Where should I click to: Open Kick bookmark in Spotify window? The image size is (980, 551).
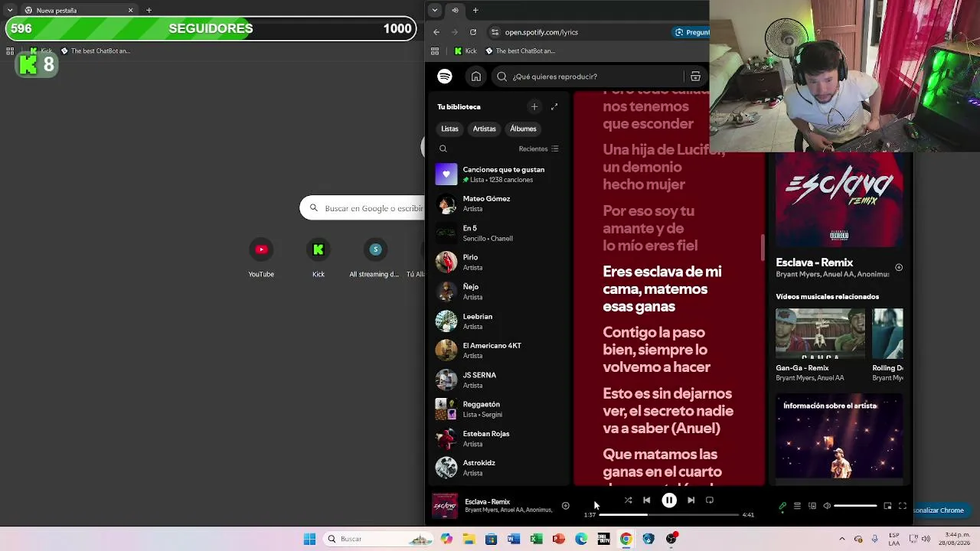click(x=465, y=51)
